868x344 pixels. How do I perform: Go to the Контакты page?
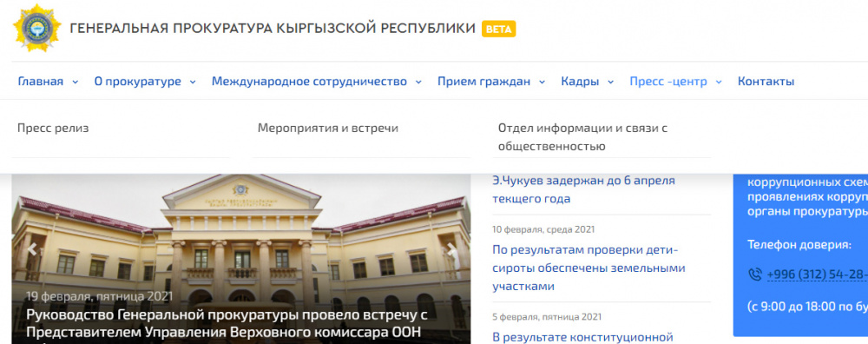click(766, 82)
